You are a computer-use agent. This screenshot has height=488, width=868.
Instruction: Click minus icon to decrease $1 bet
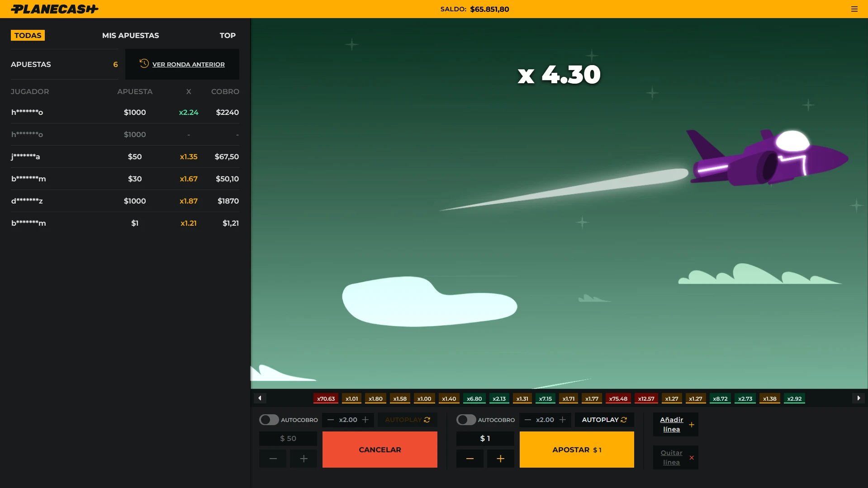point(470,459)
